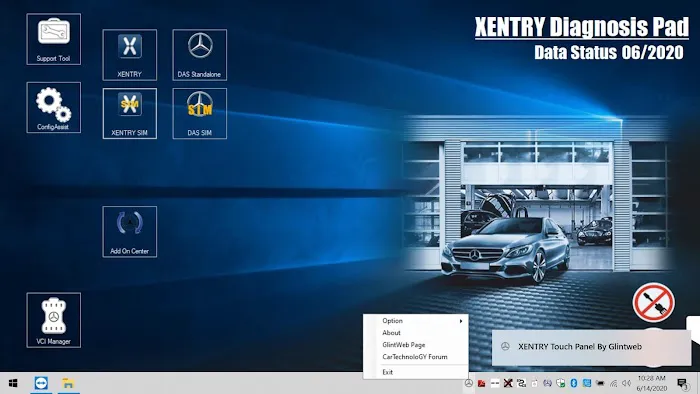700x394 pixels.
Task: Click the no-connection plug indicator icon
Action: [x=654, y=303]
